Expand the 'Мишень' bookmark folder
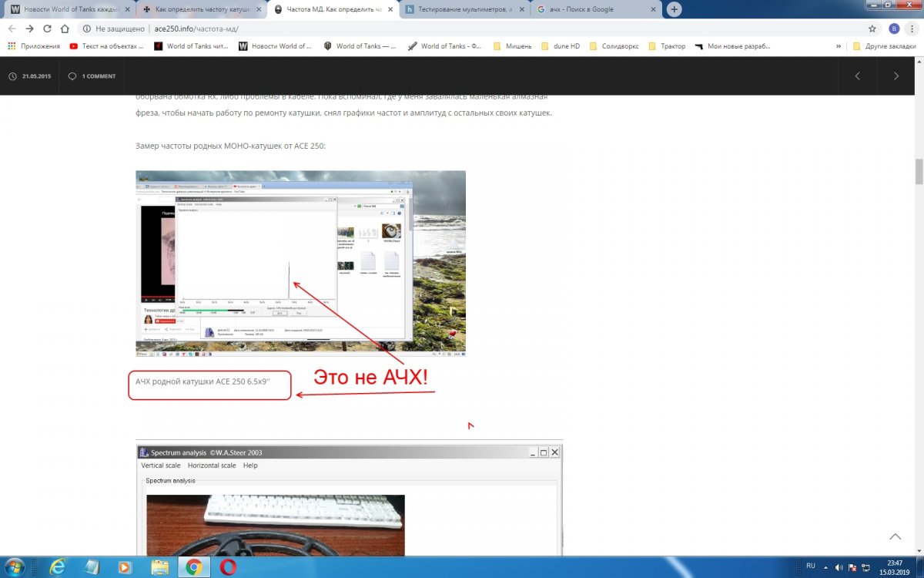 click(x=512, y=46)
